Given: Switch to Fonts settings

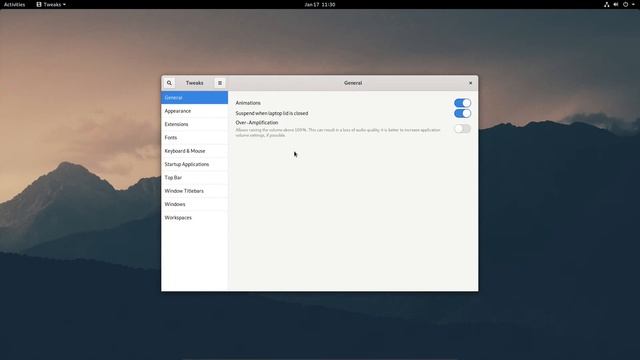Looking at the screenshot, I should click(194, 138).
